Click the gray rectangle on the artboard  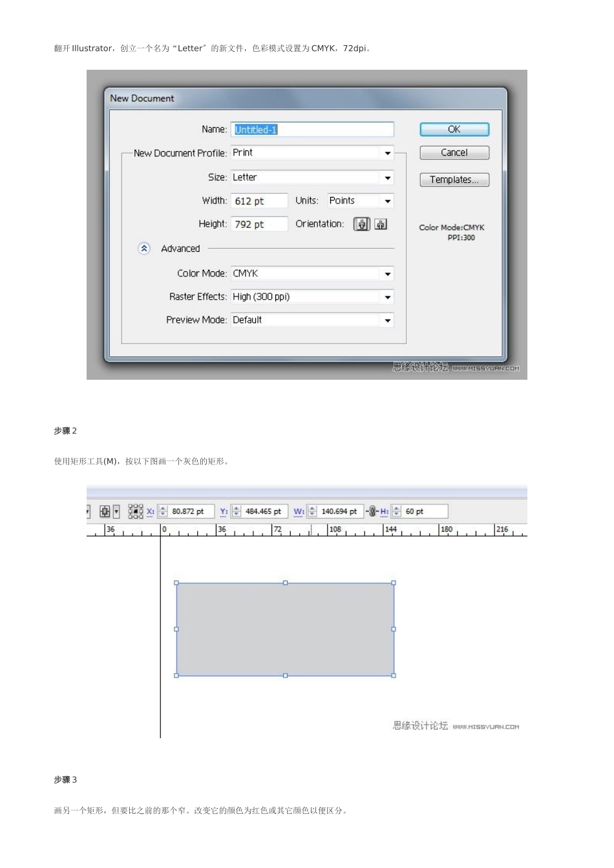point(285,629)
